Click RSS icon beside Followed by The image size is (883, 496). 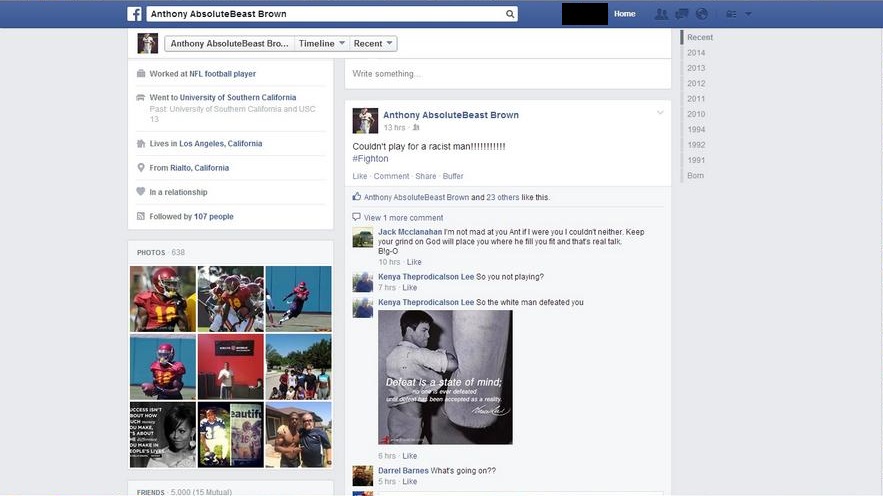point(141,216)
